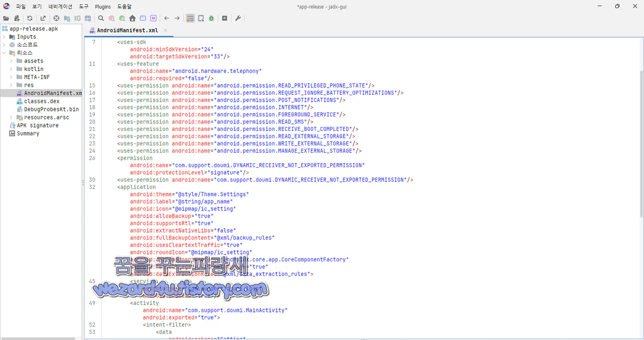
Task: Click the android:targetSdkVersion="33" line
Action: coord(180,56)
